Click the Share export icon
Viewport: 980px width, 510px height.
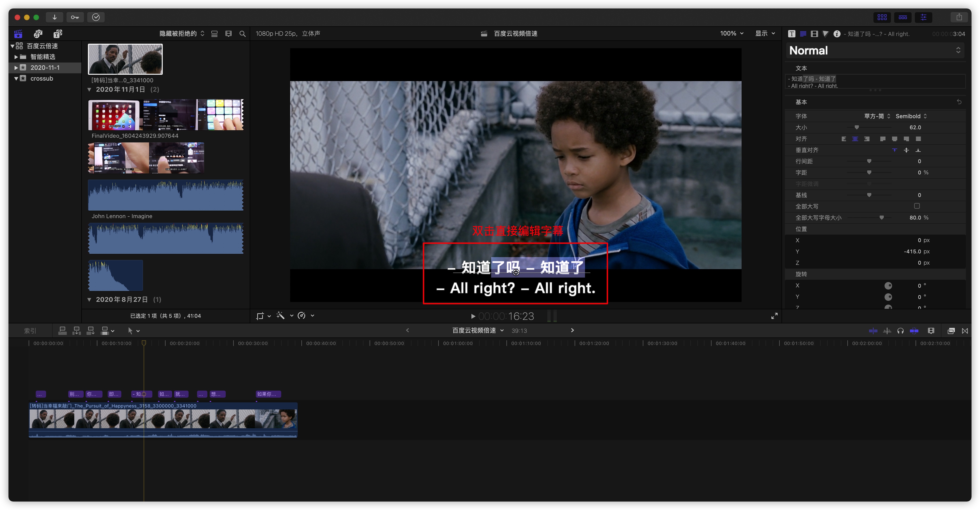pyautogui.click(x=959, y=17)
